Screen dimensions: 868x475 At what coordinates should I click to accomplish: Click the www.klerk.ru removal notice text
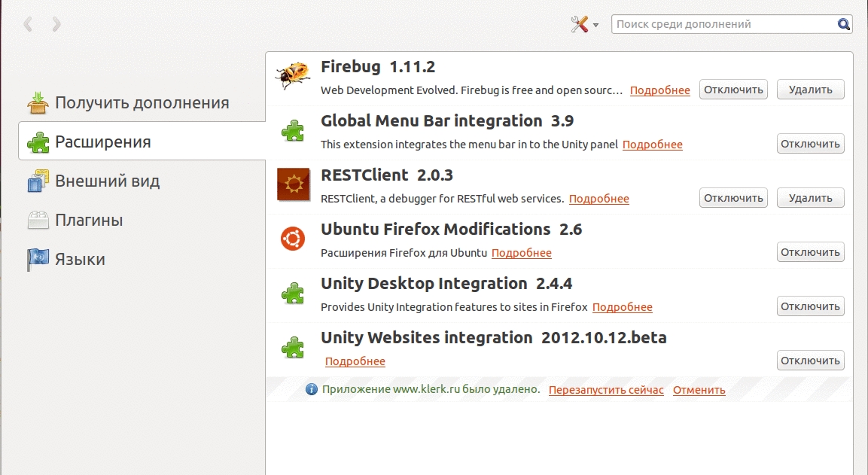[x=431, y=389]
